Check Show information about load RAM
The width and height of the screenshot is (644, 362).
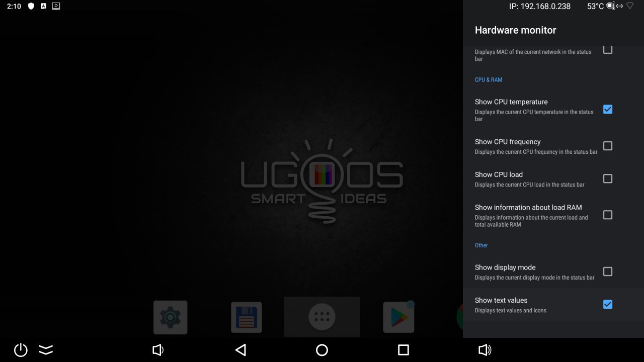tap(608, 215)
